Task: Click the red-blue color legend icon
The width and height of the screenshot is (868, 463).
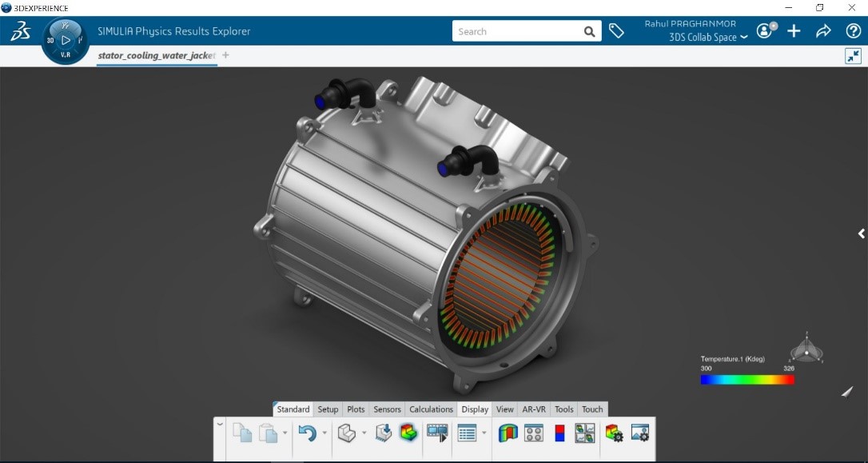Action: pyautogui.click(x=559, y=433)
